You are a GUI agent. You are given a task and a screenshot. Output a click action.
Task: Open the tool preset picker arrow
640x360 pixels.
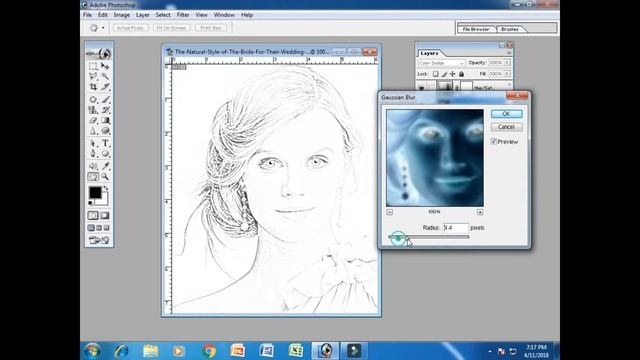pos(103,28)
